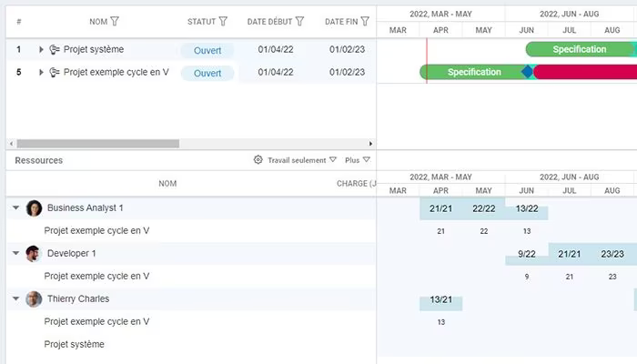Collapse the Business Analyst 1 resource
The height and width of the screenshot is (364, 637).
coord(15,207)
